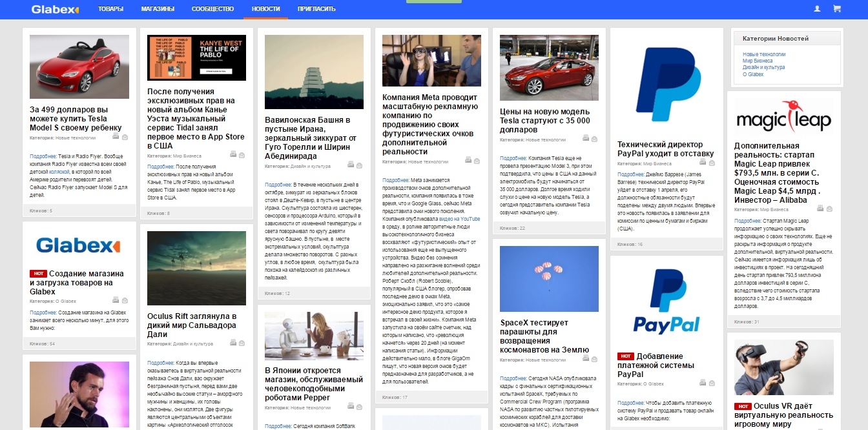This screenshot has width=868, height=430.
Task: Filter news by 'Дизайн и культура' in sidebar
Action: [x=763, y=67]
